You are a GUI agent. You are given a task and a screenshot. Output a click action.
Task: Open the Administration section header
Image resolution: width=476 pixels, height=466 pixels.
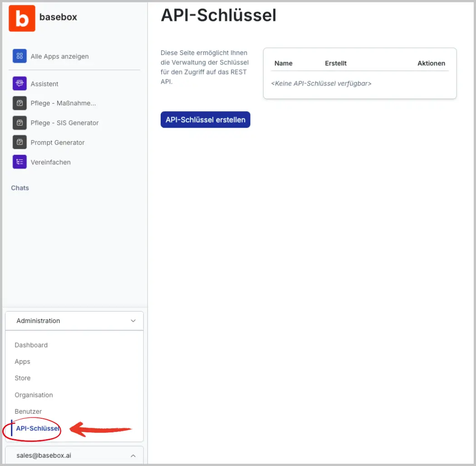pos(38,321)
